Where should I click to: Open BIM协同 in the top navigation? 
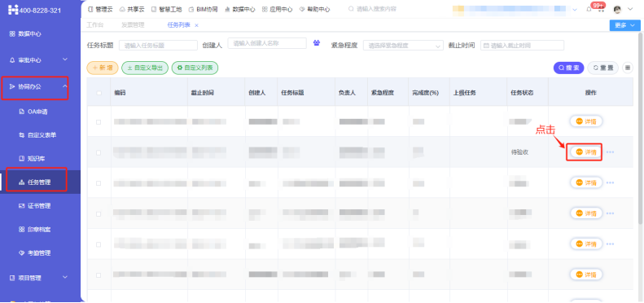pyautogui.click(x=204, y=9)
